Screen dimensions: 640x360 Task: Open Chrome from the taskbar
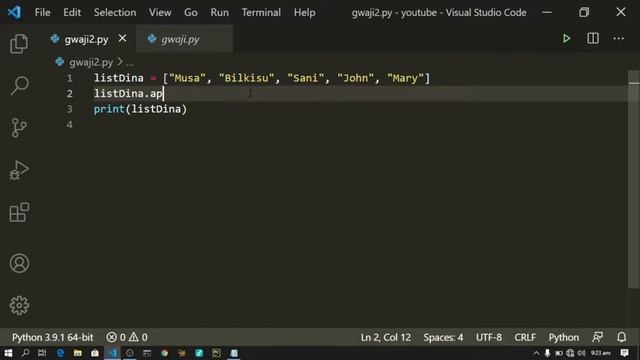coord(164,353)
